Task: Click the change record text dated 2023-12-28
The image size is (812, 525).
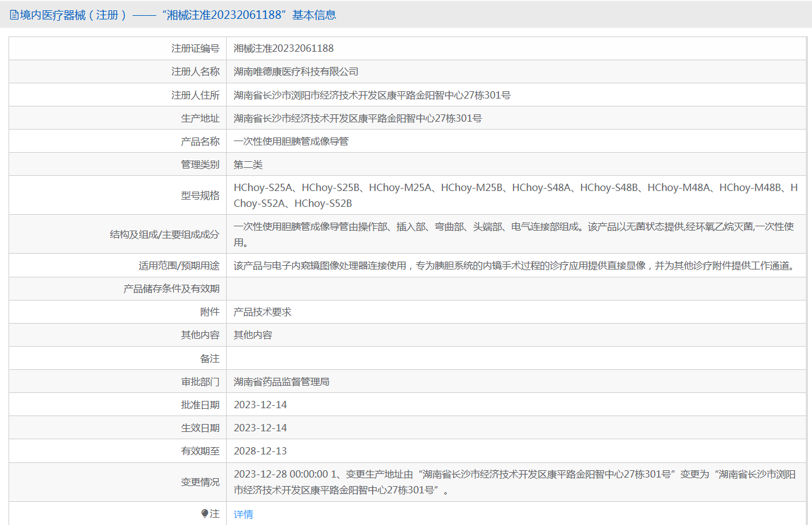Action: click(x=514, y=482)
